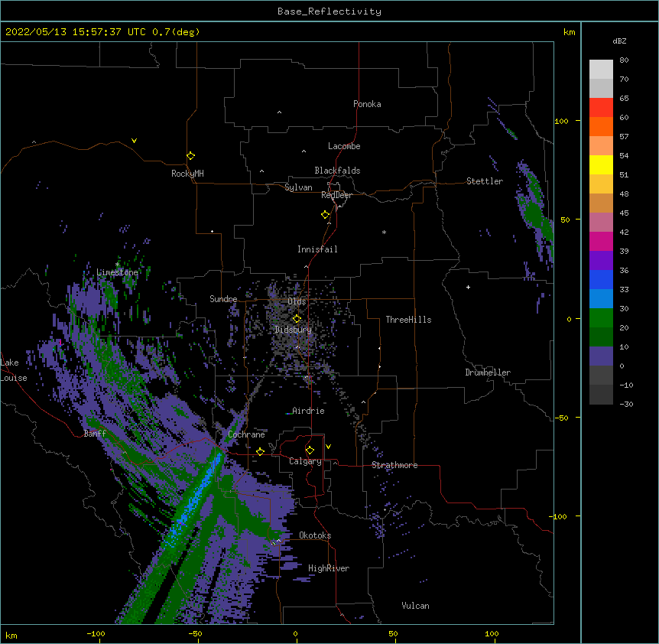Pick the slate purple 0-10 dBZ legend swatch
659x644 pixels.
click(601, 356)
